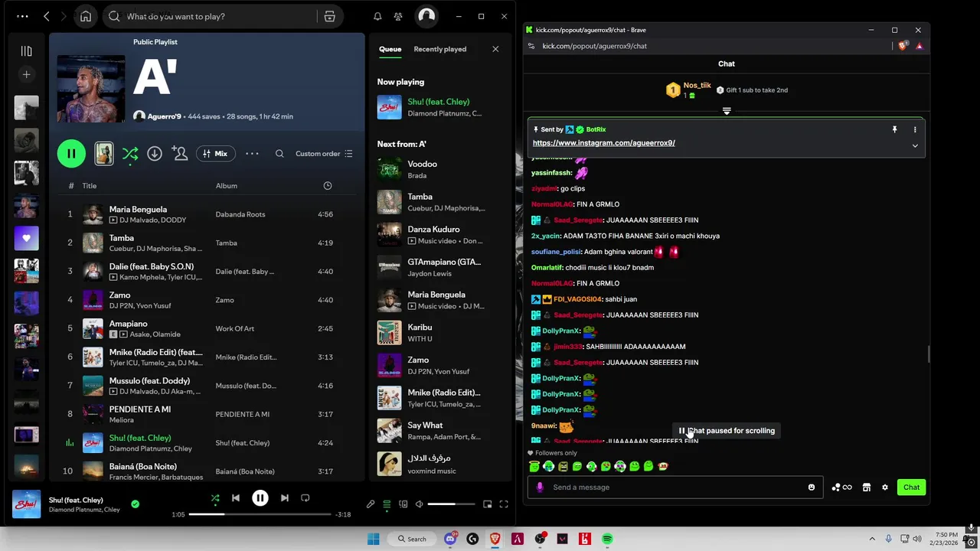This screenshot has height=551, width=980.
Task: Click the Create plus button in sidebar
Action: click(26, 74)
